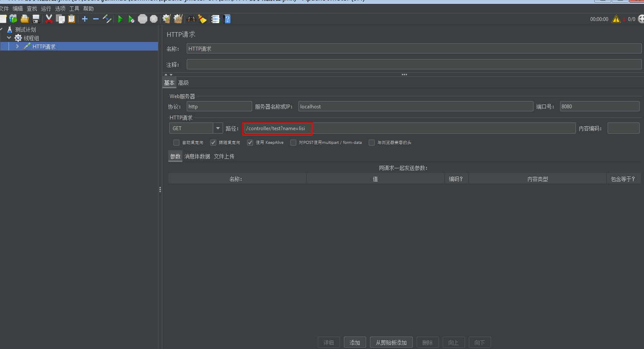
Task: Open the 工具 menu
Action: click(74, 9)
